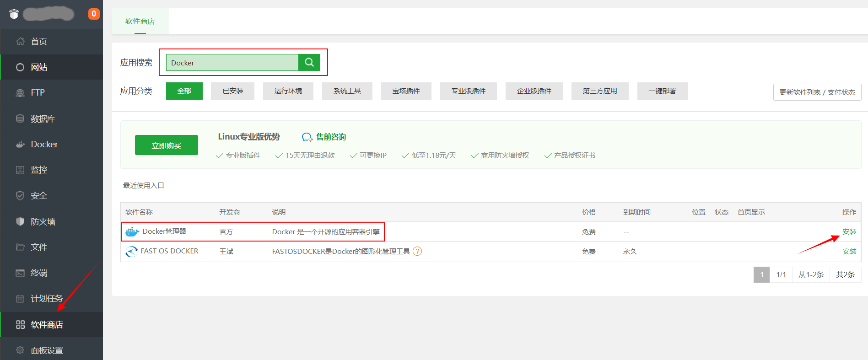Click 更新软件列表 / 支付状态 button
The height and width of the screenshot is (360, 868).
(x=817, y=92)
